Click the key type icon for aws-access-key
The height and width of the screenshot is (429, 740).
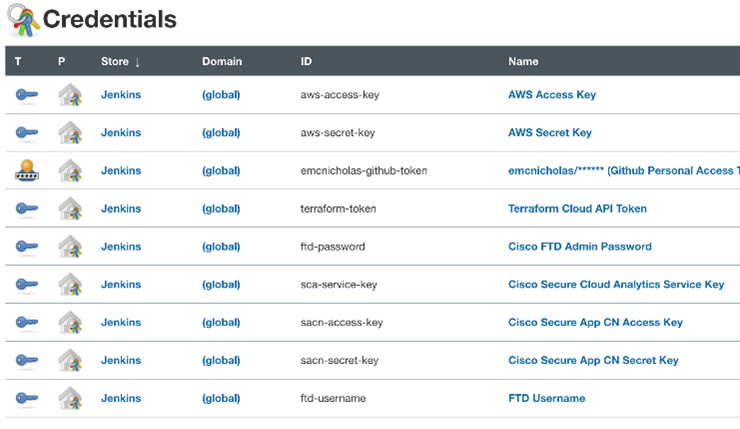(x=26, y=95)
